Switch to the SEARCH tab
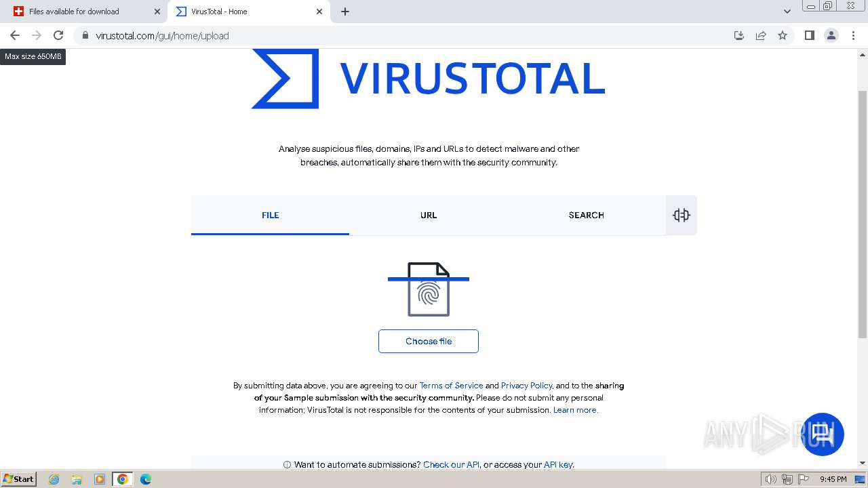This screenshot has width=868, height=488. 586,215
